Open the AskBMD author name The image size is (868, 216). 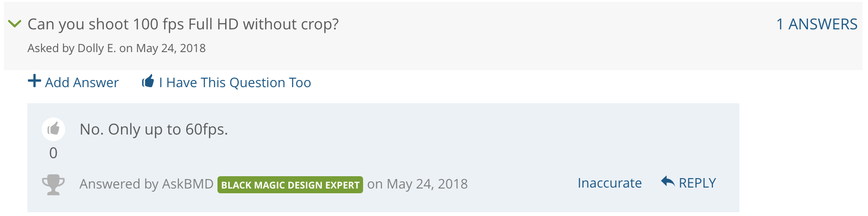click(x=188, y=184)
